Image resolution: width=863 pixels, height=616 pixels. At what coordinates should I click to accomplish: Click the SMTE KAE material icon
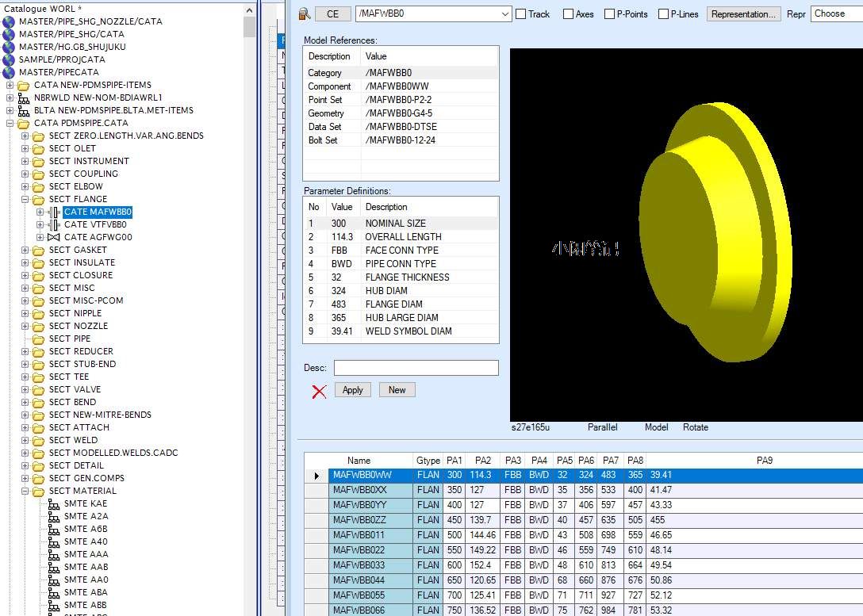coord(54,503)
